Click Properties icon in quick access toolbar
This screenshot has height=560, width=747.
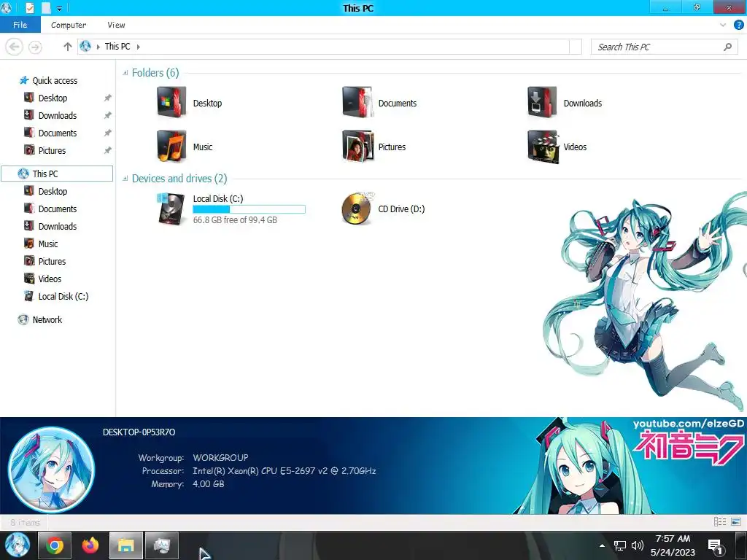click(29, 7)
